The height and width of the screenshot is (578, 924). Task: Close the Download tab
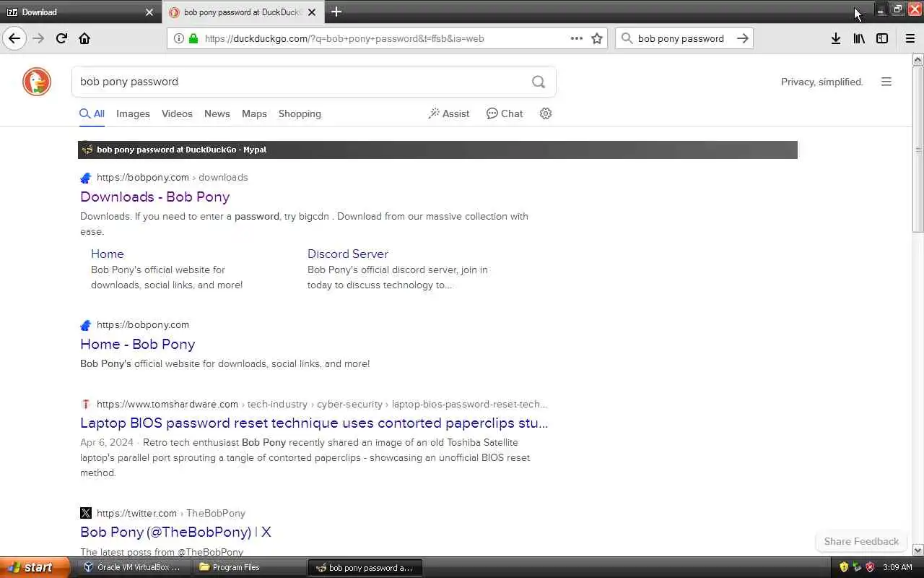coord(149,12)
